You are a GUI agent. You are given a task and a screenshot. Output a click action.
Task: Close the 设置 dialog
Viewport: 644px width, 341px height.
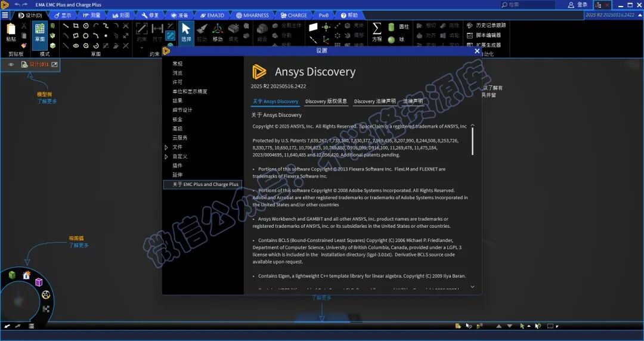[x=477, y=51]
